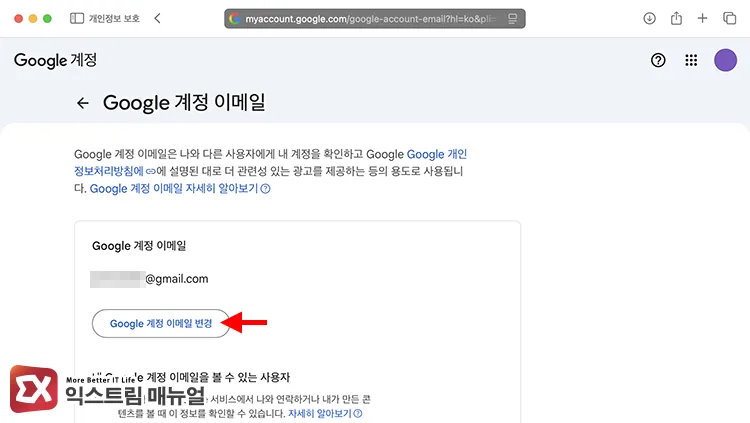Show the tab overview
This screenshot has height=423, width=750.
coord(729,19)
